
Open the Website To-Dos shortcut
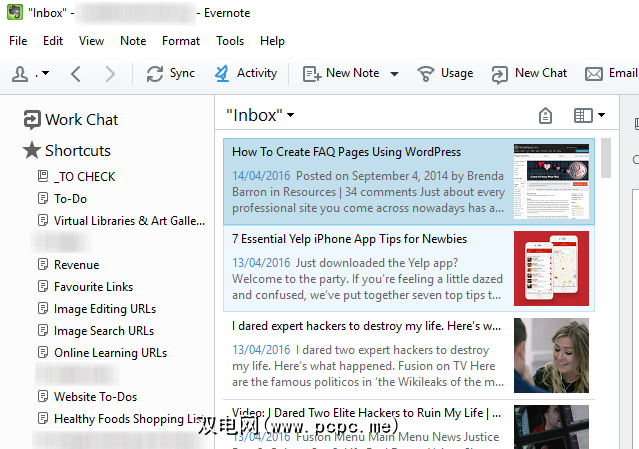pos(87,396)
